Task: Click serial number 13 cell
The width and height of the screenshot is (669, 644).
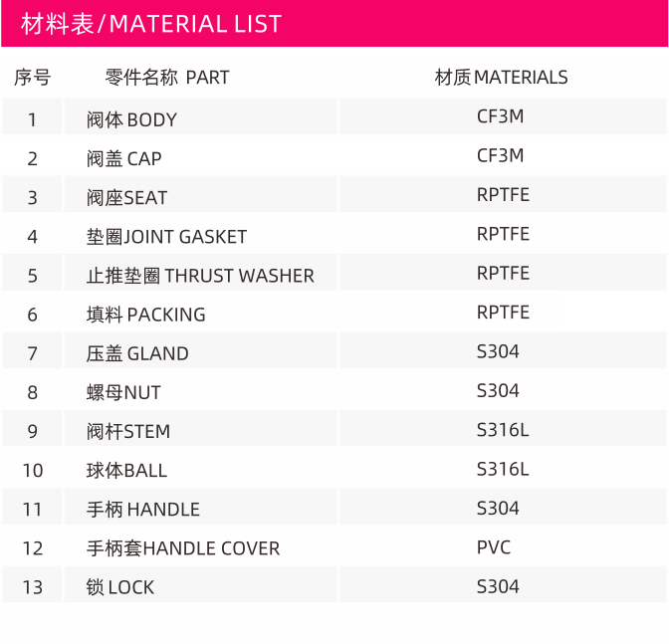Action: 33,584
